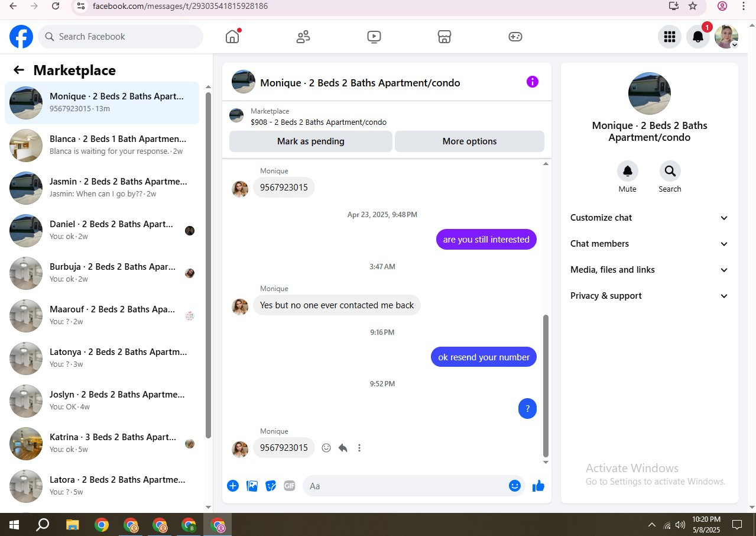Open the Marketplace storefront icon
Viewport: 756px width, 536px height.
point(444,37)
